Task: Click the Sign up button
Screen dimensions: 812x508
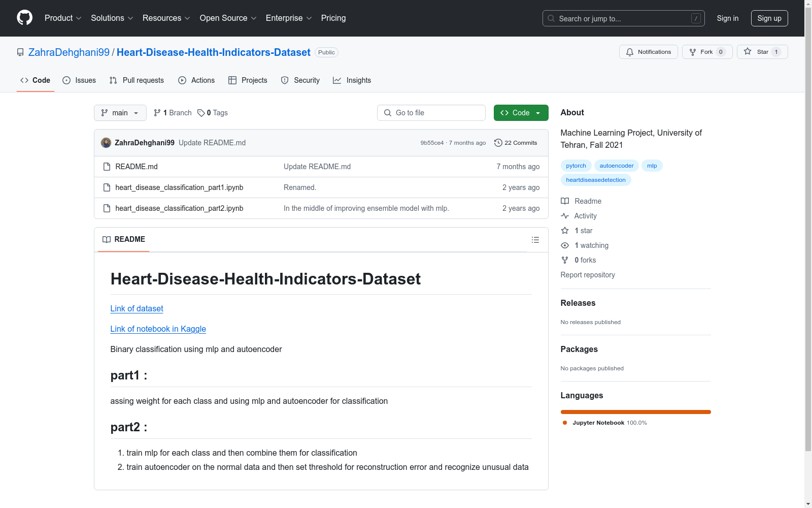Action: (x=769, y=18)
